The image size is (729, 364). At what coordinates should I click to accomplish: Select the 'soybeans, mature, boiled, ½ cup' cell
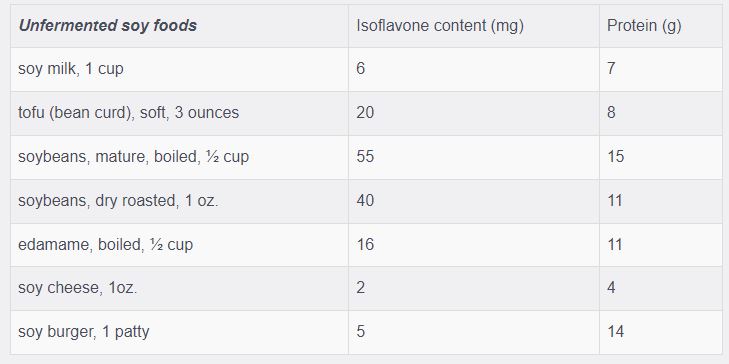pyautogui.click(x=179, y=158)
